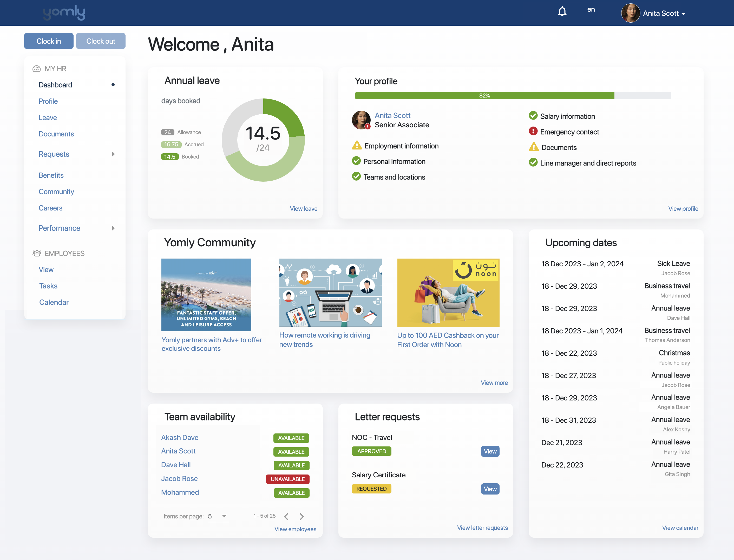Select Community from the sidebar menu

click(x=56, y=192)
